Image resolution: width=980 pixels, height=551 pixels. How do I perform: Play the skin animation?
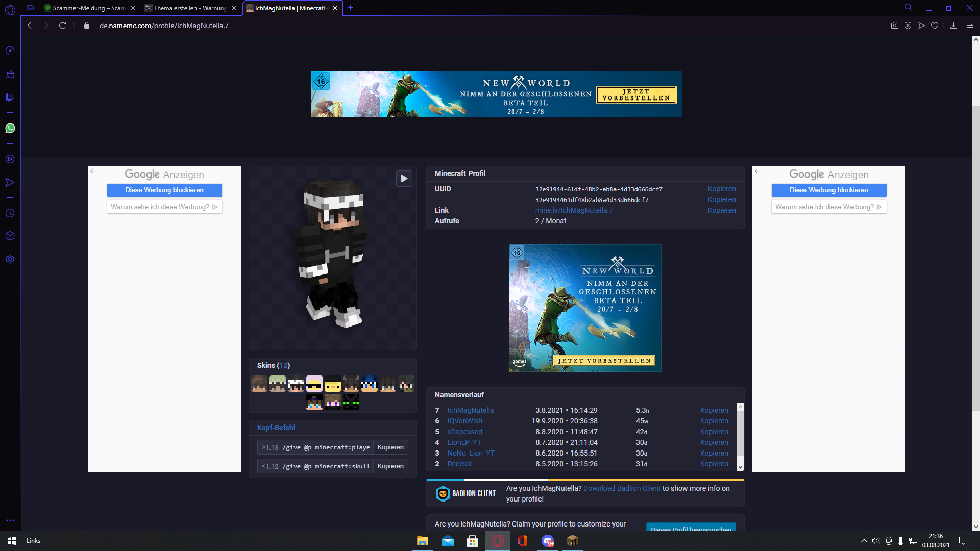(x=404, y=179)
